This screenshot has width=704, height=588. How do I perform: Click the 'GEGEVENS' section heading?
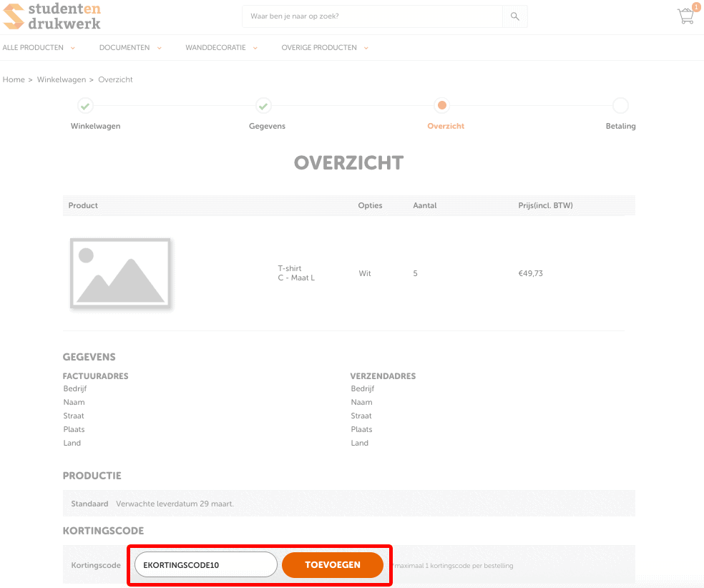pyautogui.click(x=89, y=357)
